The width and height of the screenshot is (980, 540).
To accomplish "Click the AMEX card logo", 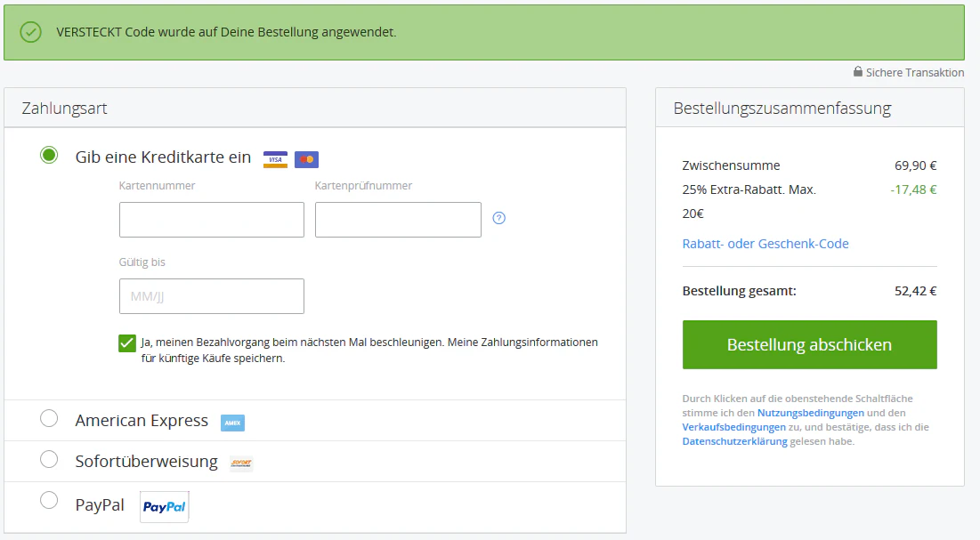I will pos(232,423).
